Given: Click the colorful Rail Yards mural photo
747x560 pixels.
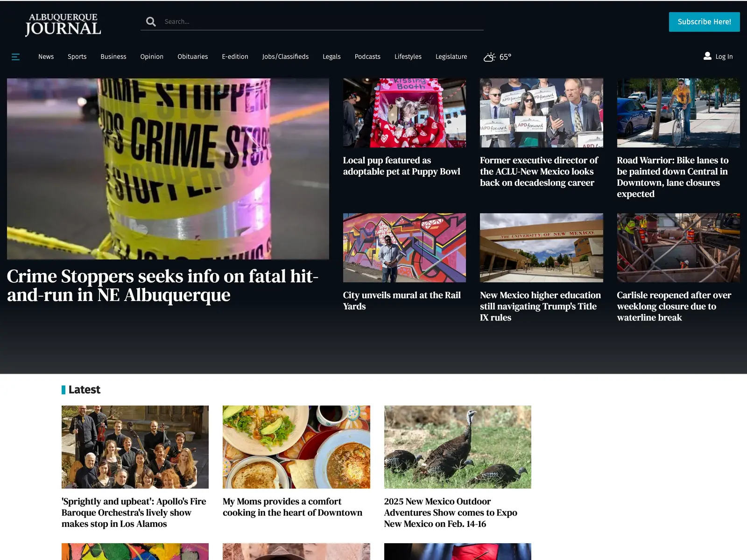Looking at the screenshot, I should pyautogui.click(x=404, y=248).
